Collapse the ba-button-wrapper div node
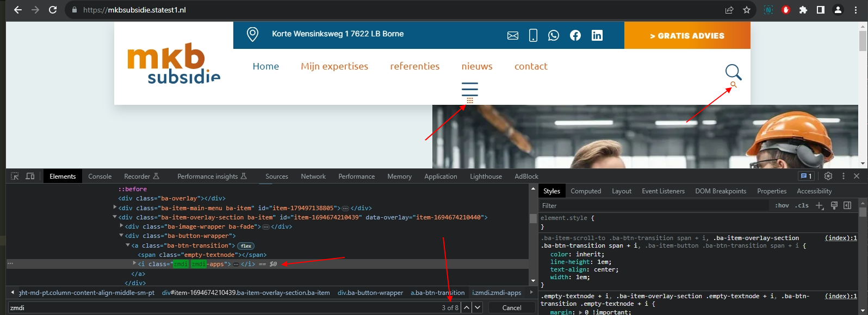The height and width of the screenshot is (315, 868). (x=121, y=236)
